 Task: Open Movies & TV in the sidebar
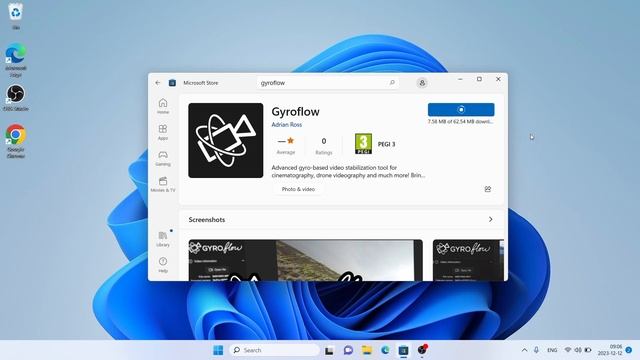point(163,184)
